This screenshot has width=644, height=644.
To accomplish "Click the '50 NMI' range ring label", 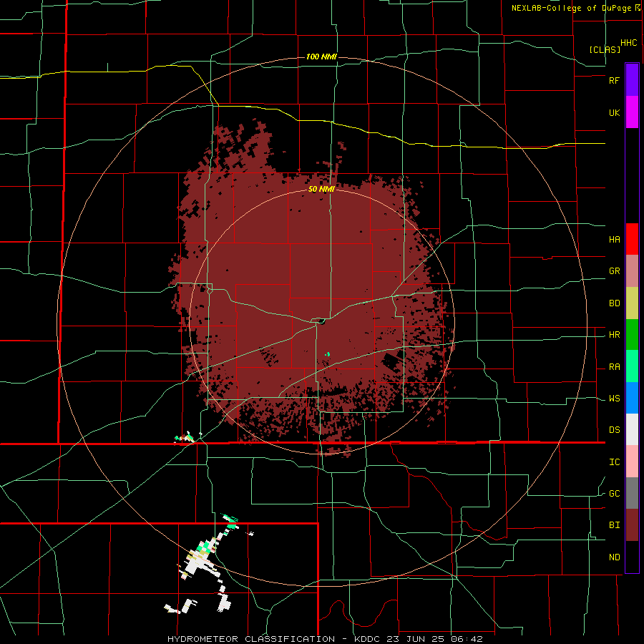I will coord(321,190).
